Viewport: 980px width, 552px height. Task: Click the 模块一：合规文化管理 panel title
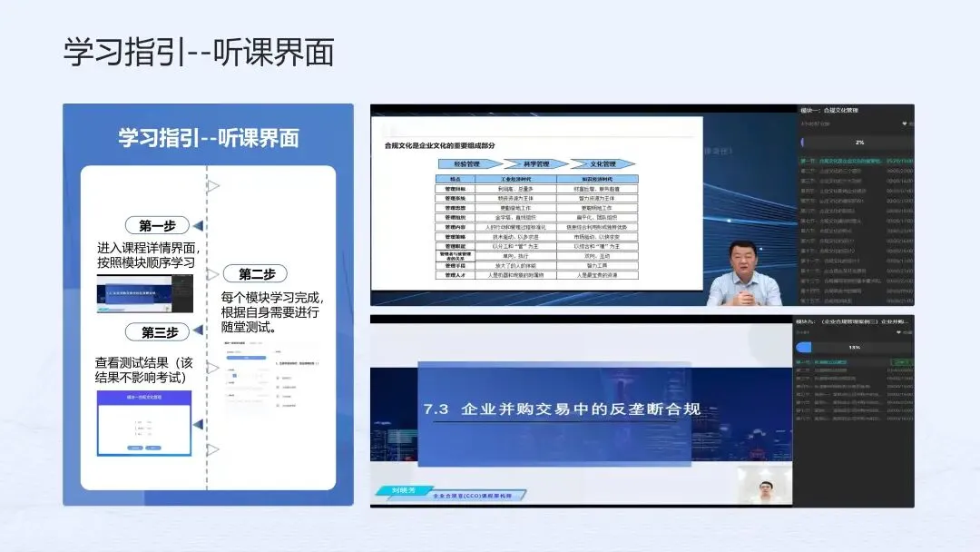(829, 110)
